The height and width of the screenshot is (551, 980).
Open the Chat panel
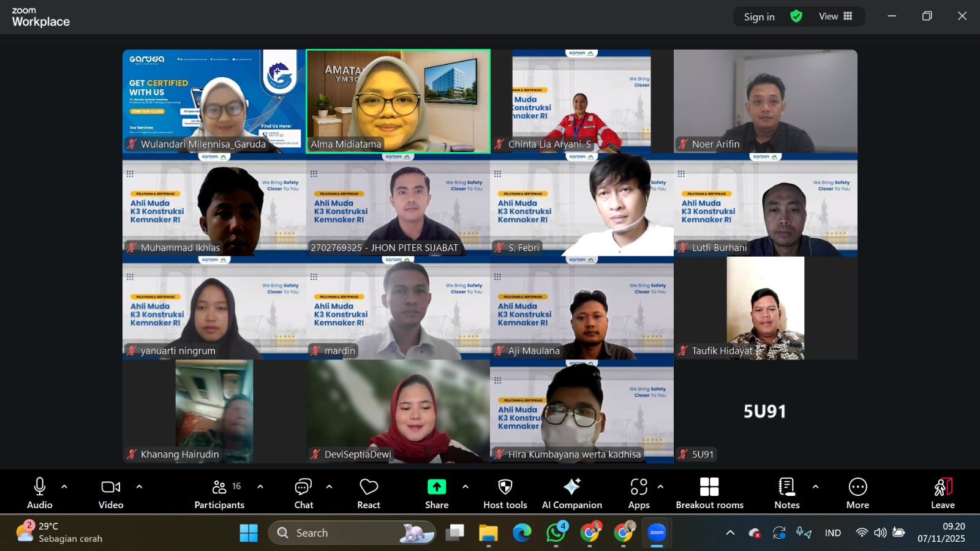click(x=303, y=493)
